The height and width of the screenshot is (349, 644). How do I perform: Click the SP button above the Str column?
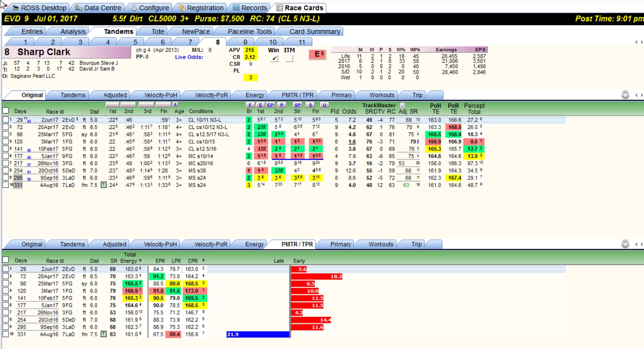(x=297, y=105)
